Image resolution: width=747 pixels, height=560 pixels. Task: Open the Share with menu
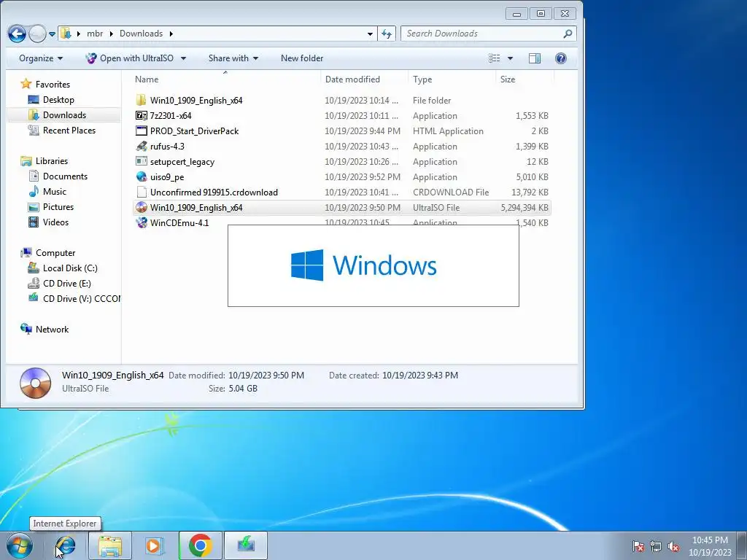tap(233, 58)
